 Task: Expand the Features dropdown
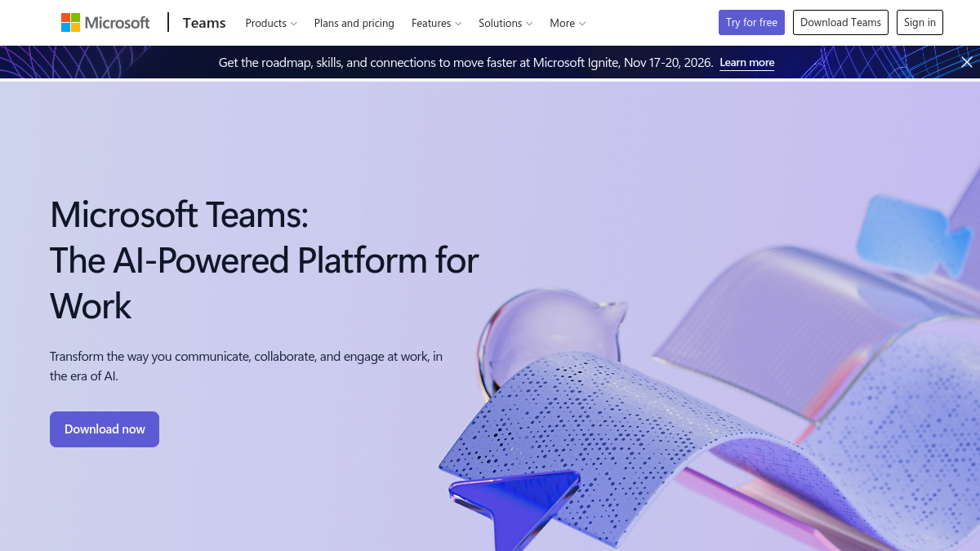click(436, 23)
